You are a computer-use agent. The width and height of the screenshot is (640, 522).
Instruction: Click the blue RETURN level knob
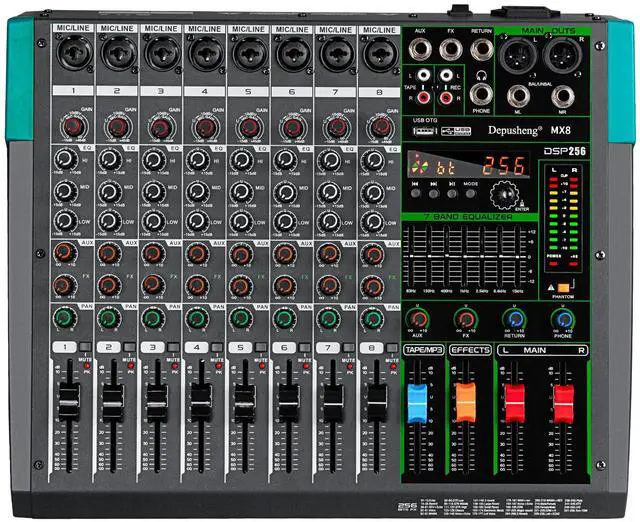[x=514, y=319]
